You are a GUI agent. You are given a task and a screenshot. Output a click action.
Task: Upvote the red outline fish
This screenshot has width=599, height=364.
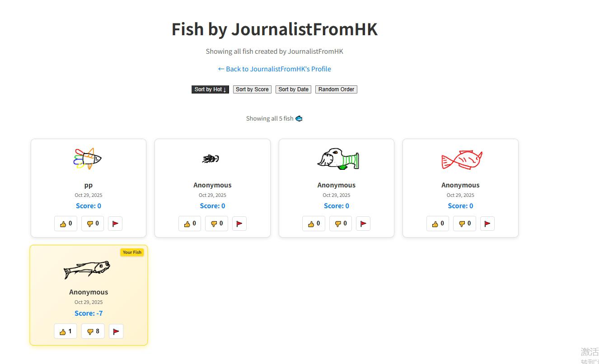[438, 224]
